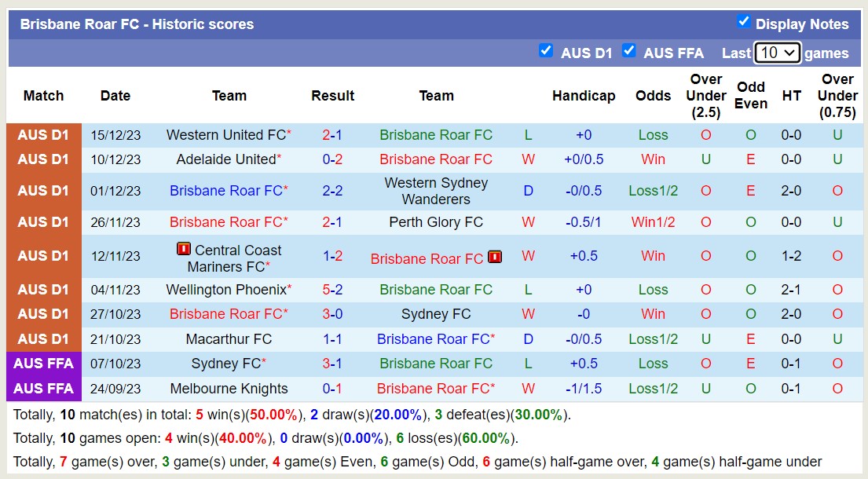Viewport: 868px width, 479px height.
Task: Click the Date column header
Action: [115, 96]
